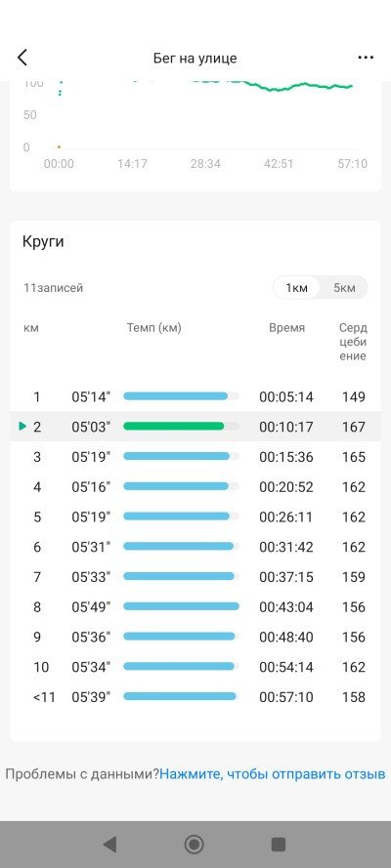Select last lap row labeled <11
Image resolution: width=391 pixels, height=868 pixels.
(195, 697)
